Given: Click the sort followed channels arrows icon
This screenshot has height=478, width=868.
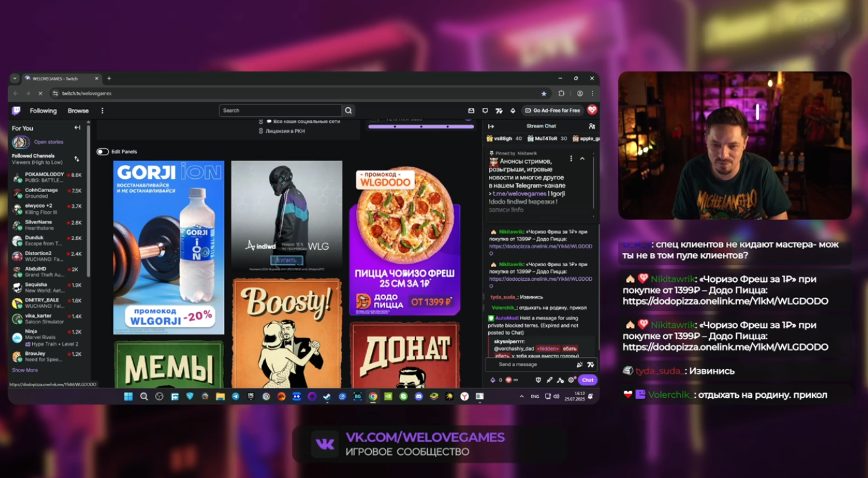Looking at the screenshot, I should tap(77, 159).
